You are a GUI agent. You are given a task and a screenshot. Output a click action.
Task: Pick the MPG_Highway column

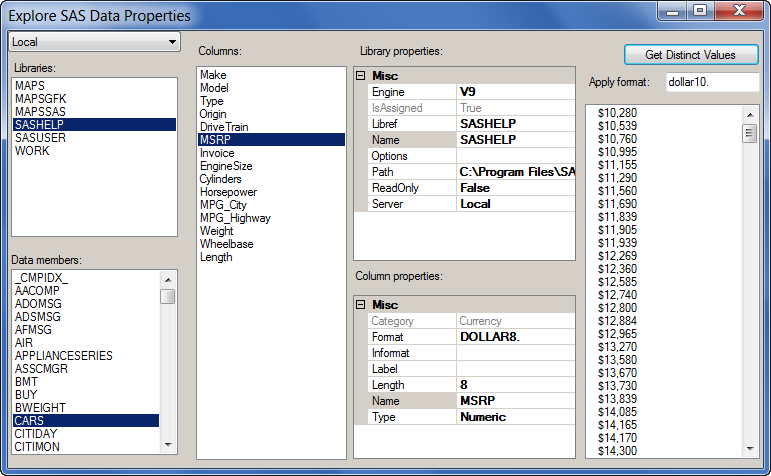235,218
